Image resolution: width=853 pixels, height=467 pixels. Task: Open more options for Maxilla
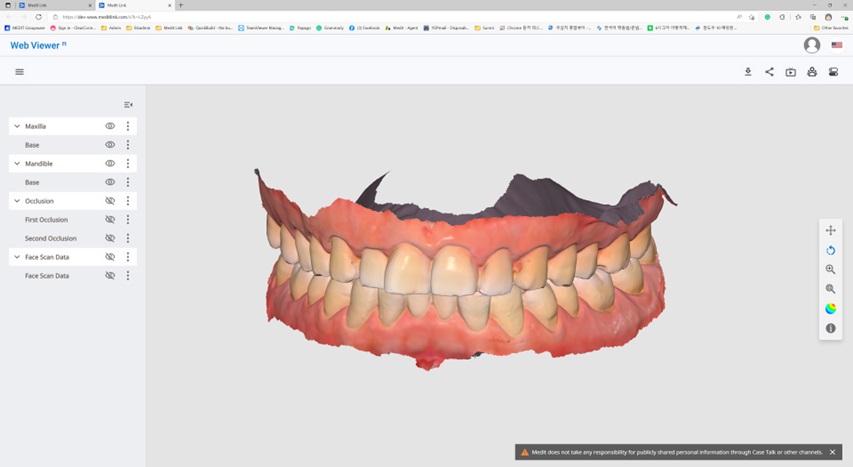click(x=128, y=126)
